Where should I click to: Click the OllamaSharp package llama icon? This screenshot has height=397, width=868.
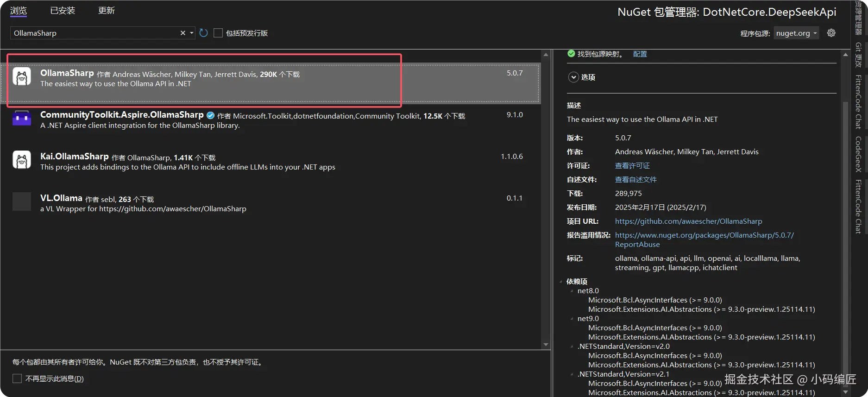click(x=22, y=76)
